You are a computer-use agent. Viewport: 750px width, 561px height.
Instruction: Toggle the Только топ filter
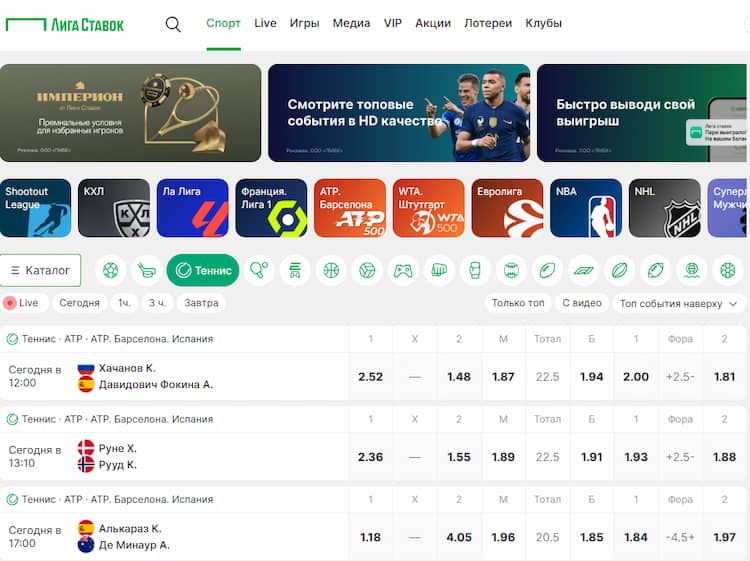pos(518,303)
